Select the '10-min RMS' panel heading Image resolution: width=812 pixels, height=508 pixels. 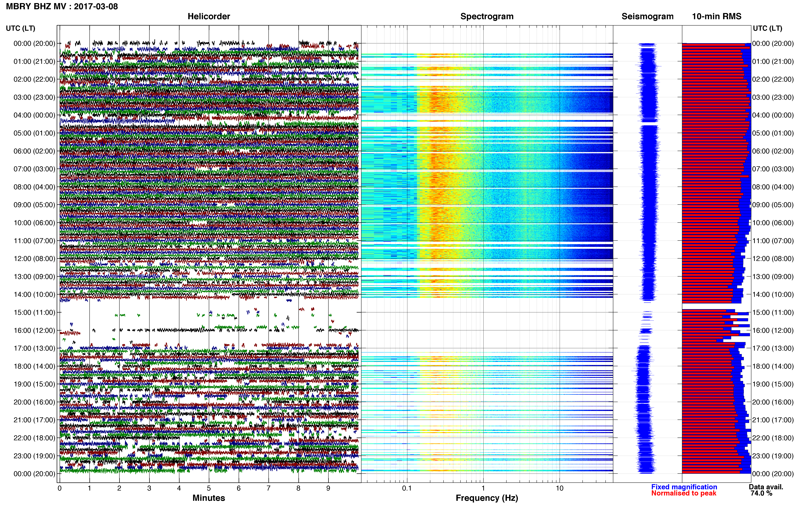point(717,16)
